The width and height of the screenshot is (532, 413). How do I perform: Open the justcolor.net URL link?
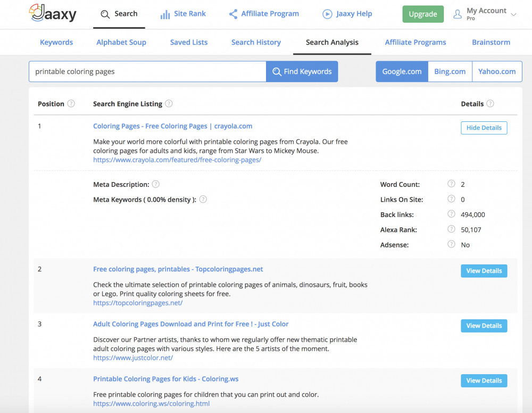(x=133, y=358)
